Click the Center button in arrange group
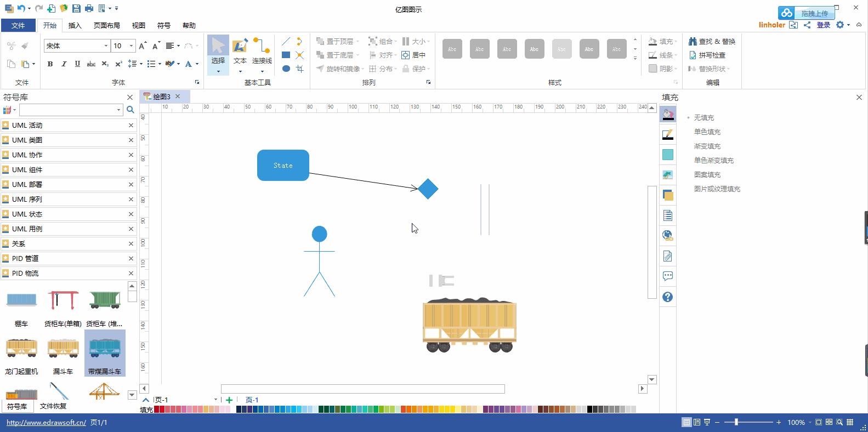Viewport: 868px width, 432px height. tap(413, 55)
